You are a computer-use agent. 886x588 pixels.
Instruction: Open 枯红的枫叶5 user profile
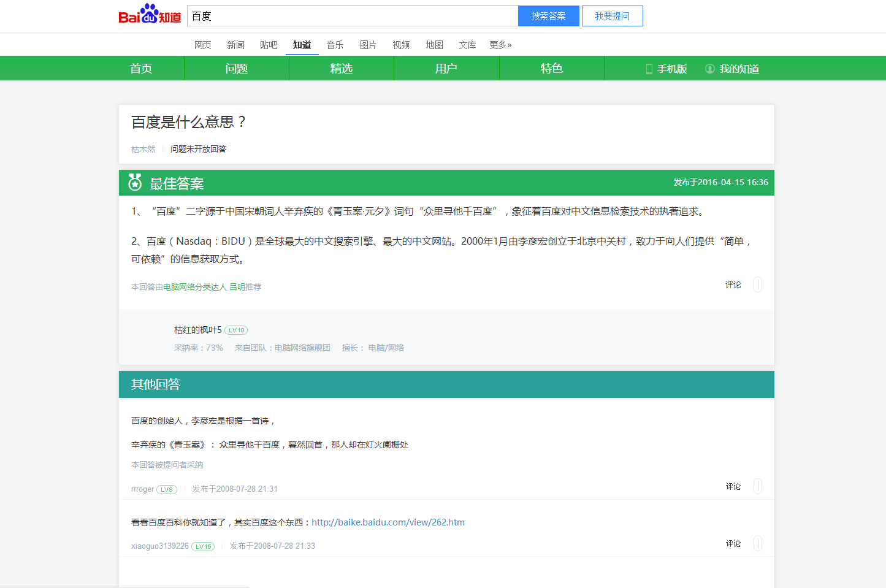(x=197, y=330)
